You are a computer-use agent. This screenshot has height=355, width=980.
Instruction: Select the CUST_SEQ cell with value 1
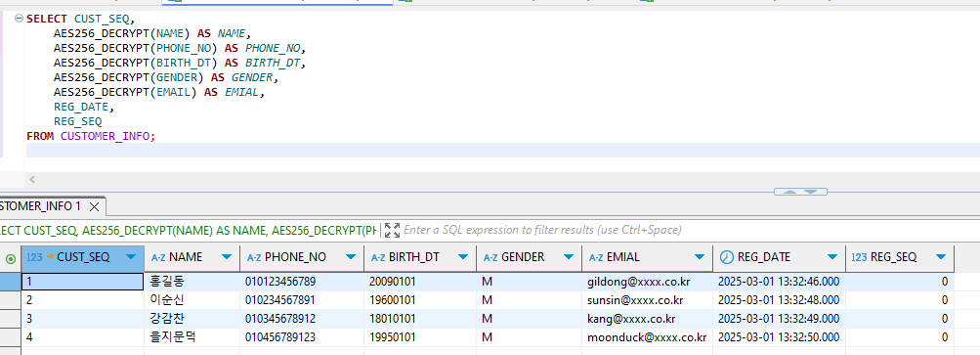[x=82, y=282]
